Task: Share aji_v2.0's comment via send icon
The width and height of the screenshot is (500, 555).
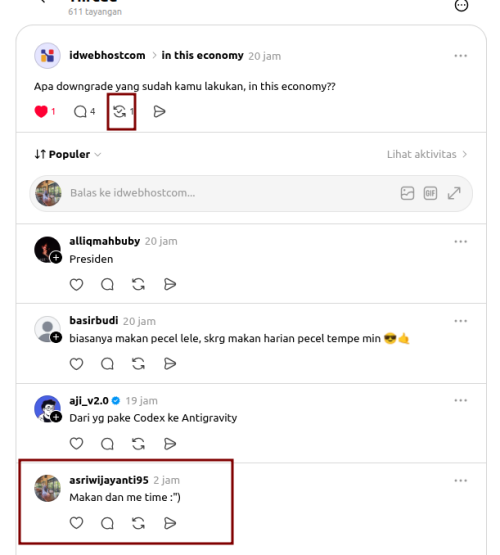Action: 170,444
